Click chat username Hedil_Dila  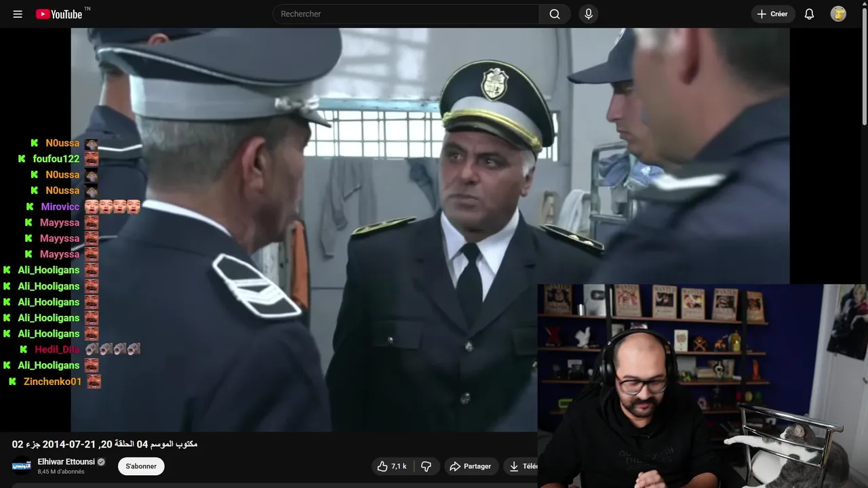coord(57,349)
